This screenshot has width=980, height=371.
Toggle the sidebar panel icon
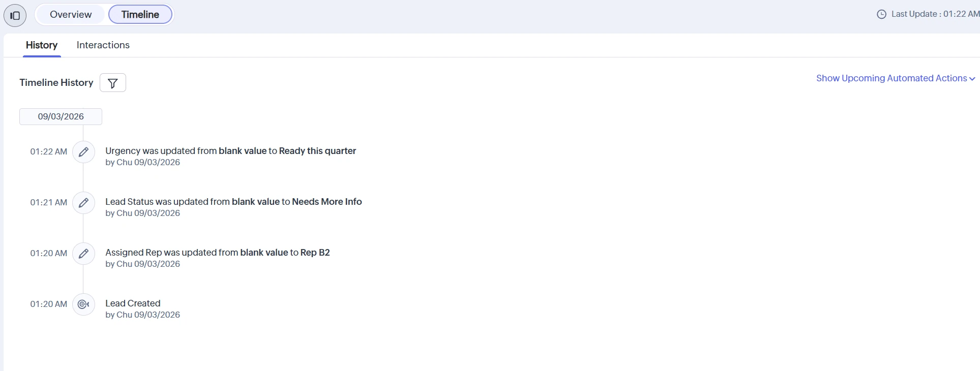(x=15, y=15)
